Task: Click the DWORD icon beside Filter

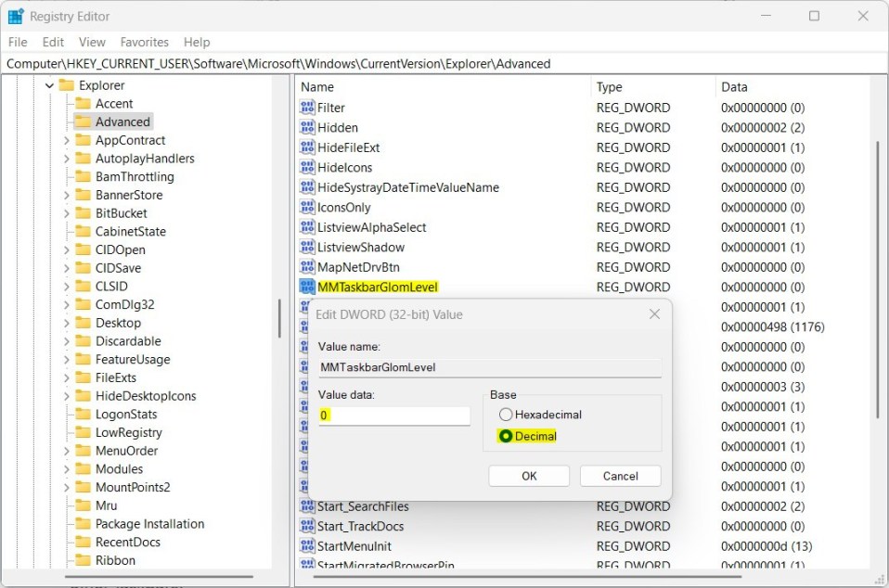Action: click(307, 107)
